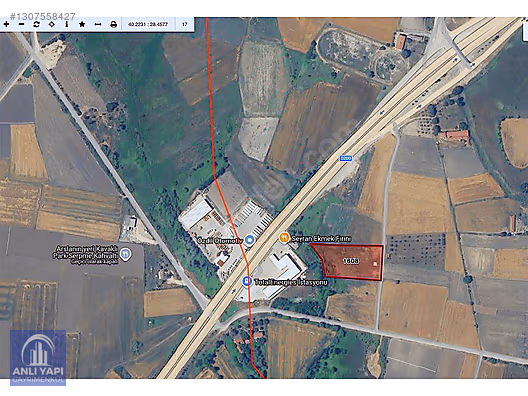528x396 pixels.
Task: Refresh the map with the reload icon
Action: coord(36,24)
